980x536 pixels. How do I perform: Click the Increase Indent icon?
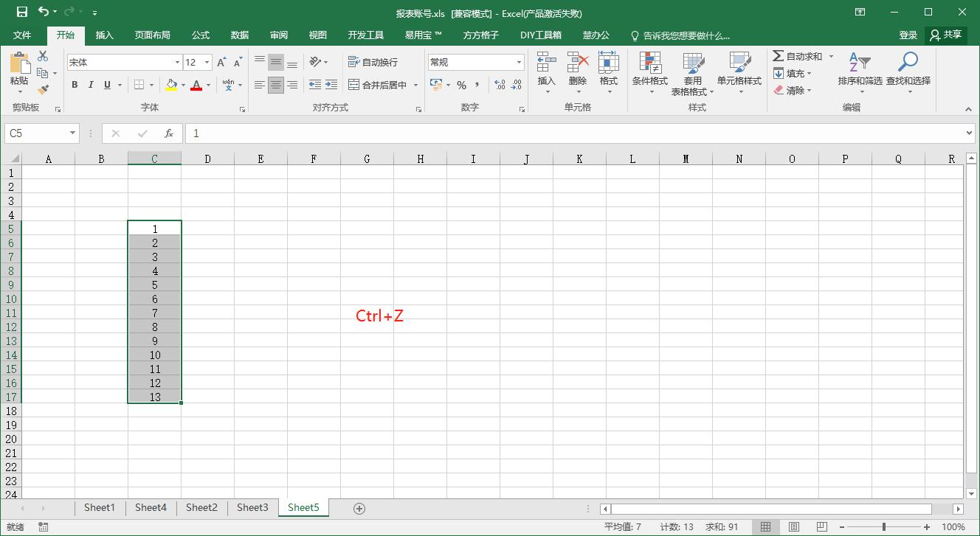pyautogui.click(x=331, y=86)
